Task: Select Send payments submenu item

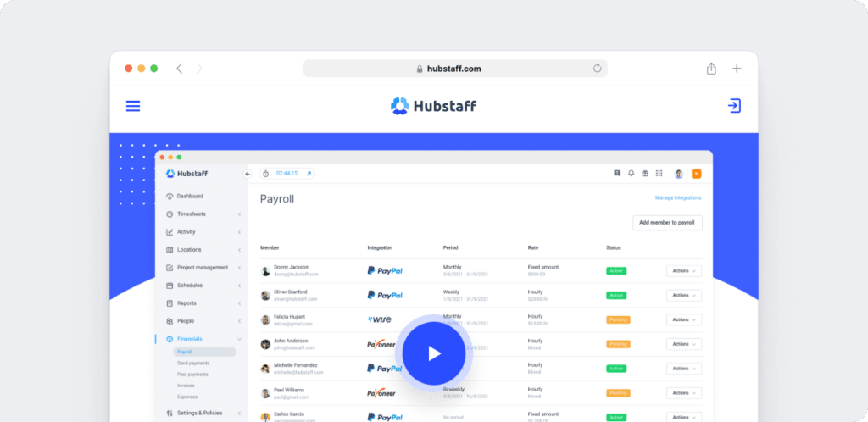Action: coord(193,364)
